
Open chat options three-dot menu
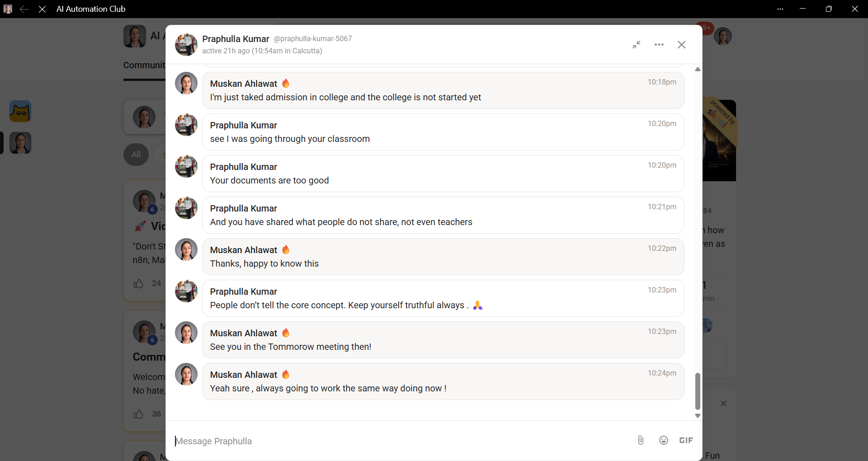click(x=659, y=45)
